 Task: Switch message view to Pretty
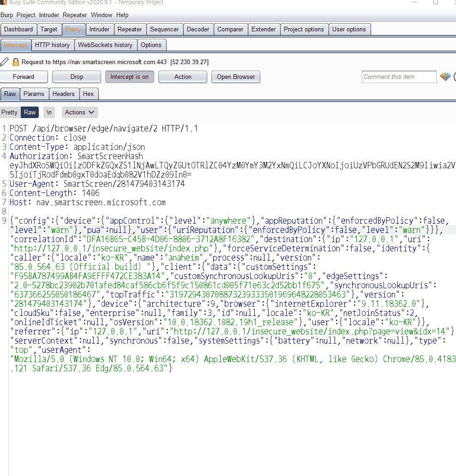pos(10,112)
